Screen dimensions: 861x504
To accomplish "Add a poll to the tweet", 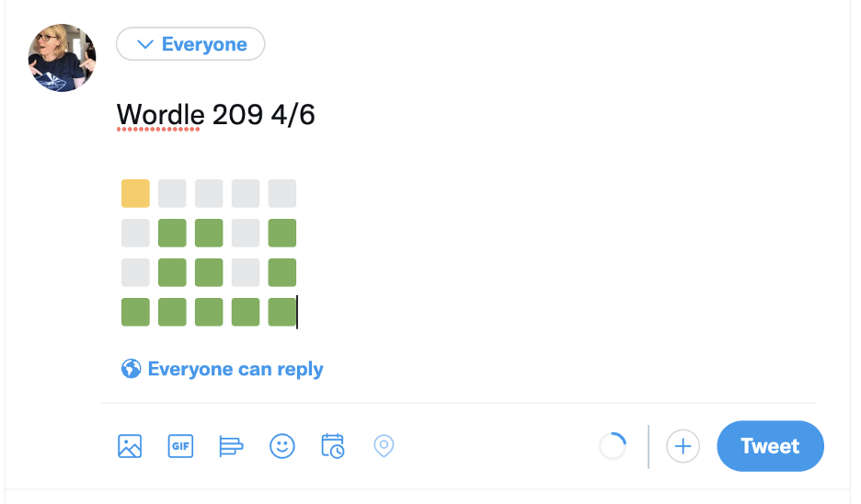I will 231,447.
